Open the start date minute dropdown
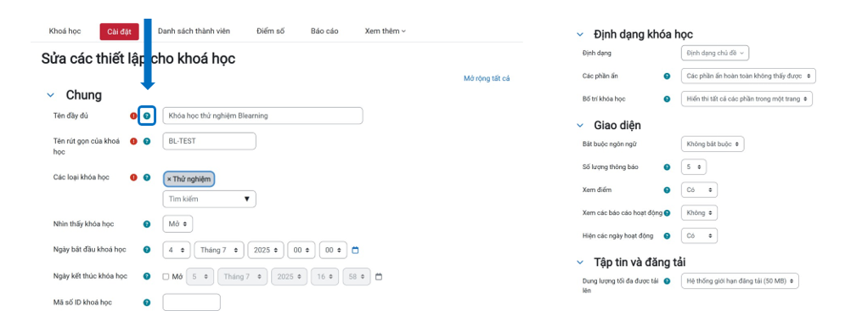Image resolution: width=868 pixels, height=322 pixels. pos(333,250)
